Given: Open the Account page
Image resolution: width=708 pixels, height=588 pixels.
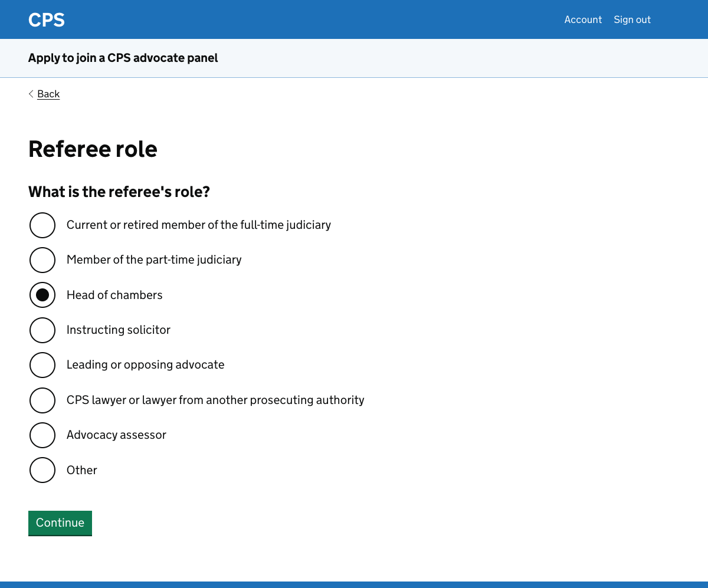Looking at the screenshot, I should (x=583, y=19).
